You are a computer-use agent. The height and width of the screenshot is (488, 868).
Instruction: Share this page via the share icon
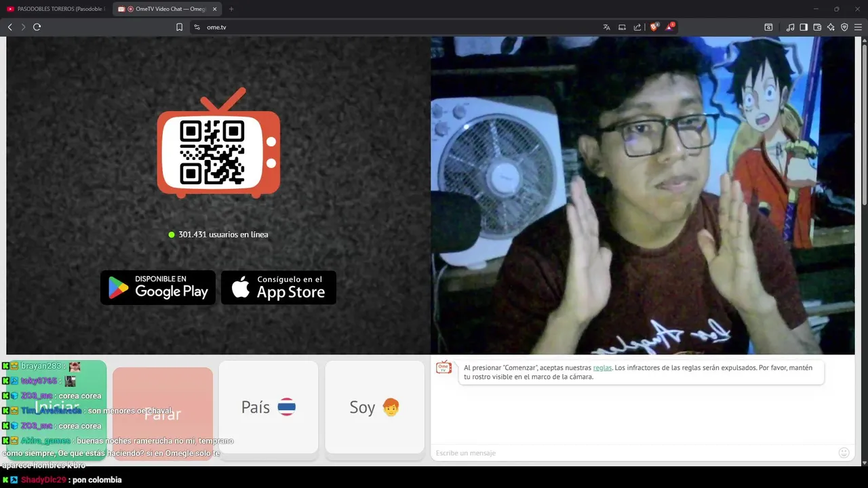point(637,27)
